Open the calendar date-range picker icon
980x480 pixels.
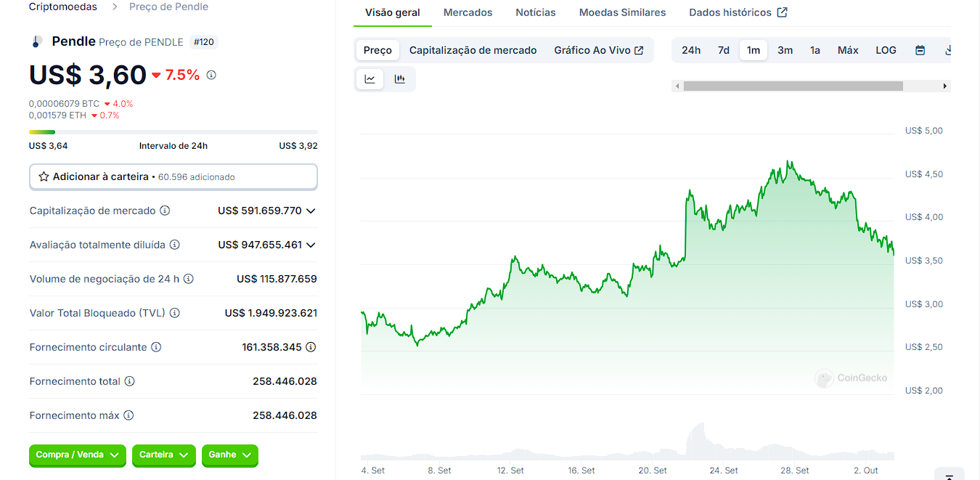tap(919, 49)
